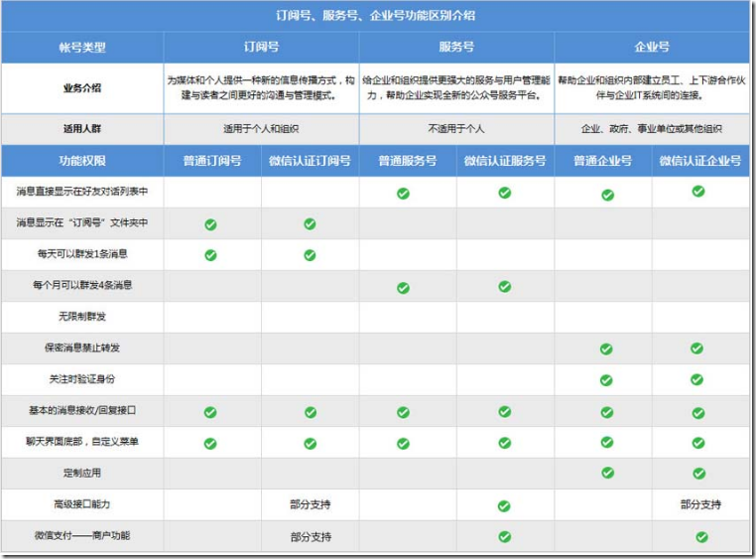This screenshot has width=756, height=559.
Task: Click the 帐号类型 header cell
Action: click(x=82, y=48)
